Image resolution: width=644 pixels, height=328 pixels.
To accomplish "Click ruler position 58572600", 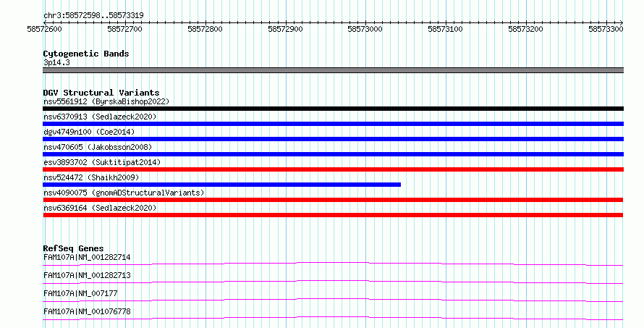I will point(44,29).
